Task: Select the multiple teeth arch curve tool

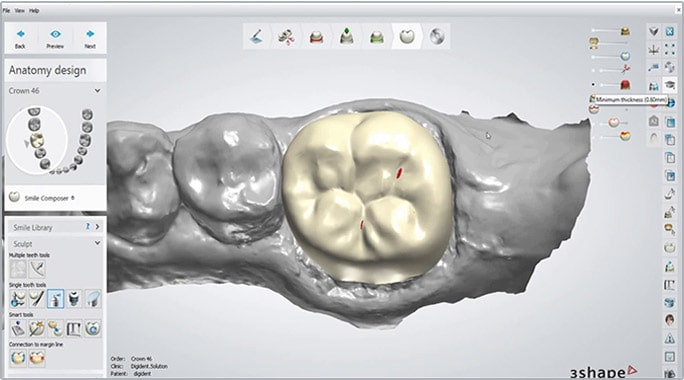Action: tap(37, 269)
